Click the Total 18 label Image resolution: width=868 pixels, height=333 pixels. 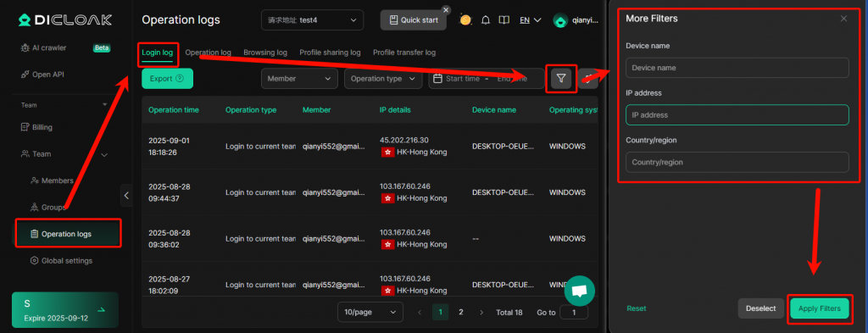pos(509,313)
